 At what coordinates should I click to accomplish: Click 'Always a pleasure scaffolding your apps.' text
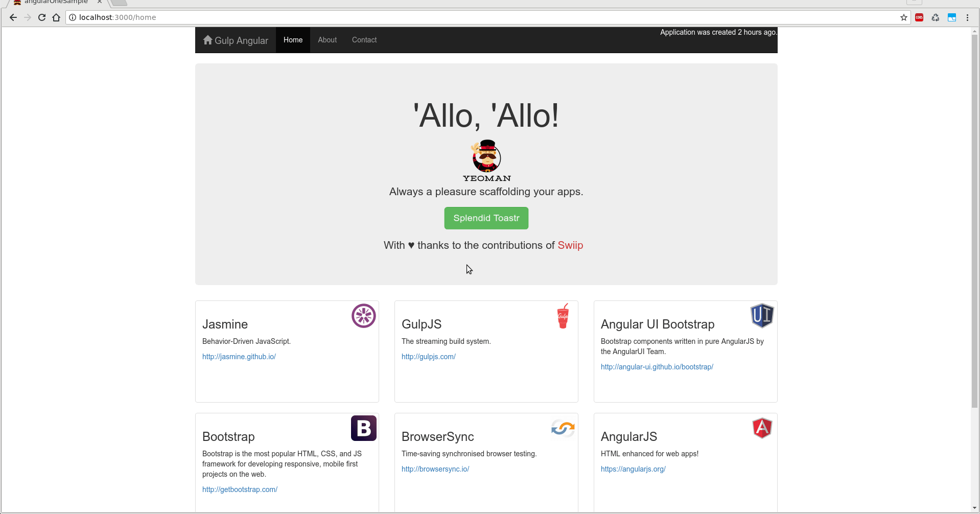coord(486,192)
